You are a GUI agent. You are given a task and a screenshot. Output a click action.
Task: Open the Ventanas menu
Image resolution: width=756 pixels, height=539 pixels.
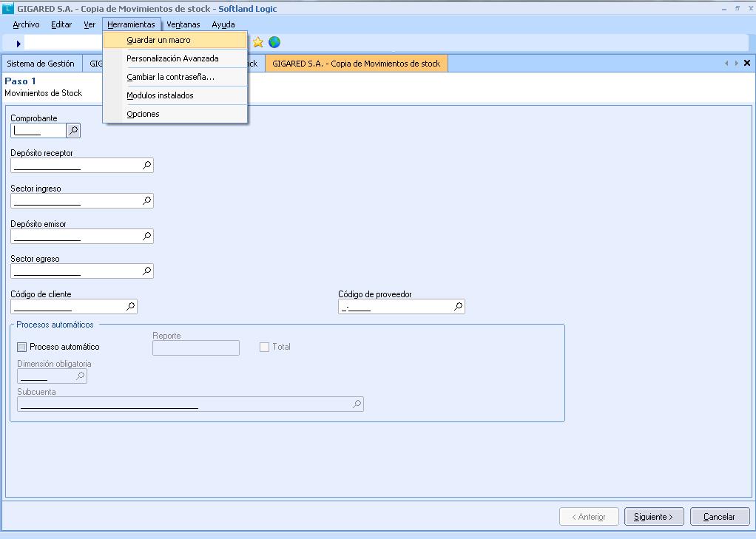point(183,24)
